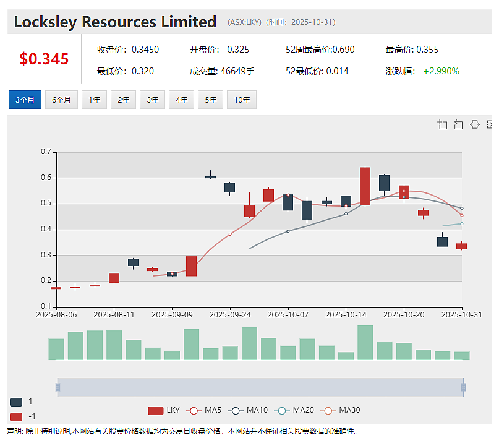Viewport: 499px width, 448px height.
Task: Click the 0.4 y-axis label
Action: click(46, 229)
